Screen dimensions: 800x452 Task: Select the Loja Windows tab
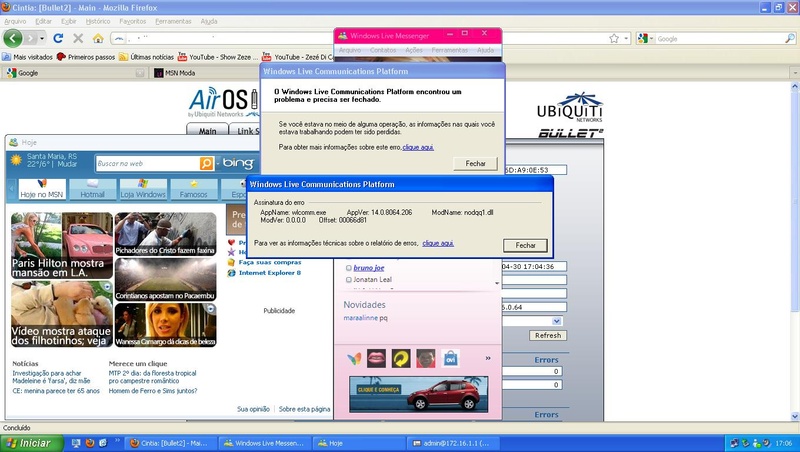tap(143, 189)
